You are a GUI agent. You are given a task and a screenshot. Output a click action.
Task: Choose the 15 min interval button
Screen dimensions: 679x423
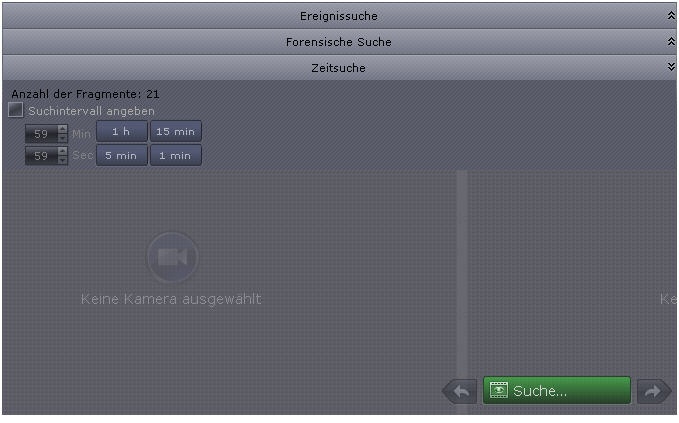[x=175, y=131]
